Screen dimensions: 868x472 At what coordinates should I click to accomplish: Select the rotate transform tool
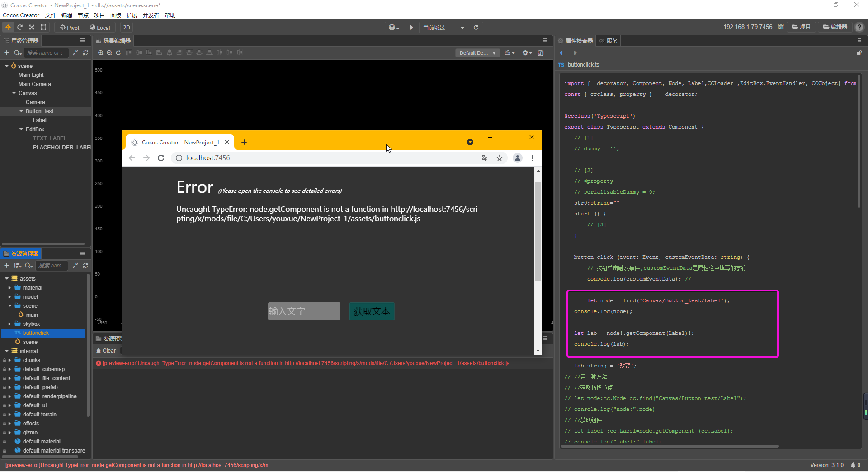(x=20, y=27)
